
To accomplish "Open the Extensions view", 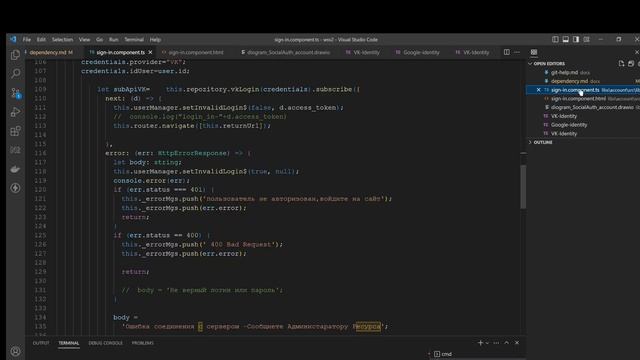I will click(15, 131).
